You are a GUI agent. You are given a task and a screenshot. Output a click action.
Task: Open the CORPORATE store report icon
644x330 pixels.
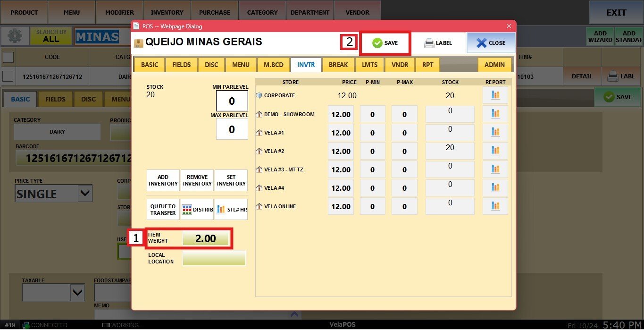pyautogui.click(x=495, y=95)
